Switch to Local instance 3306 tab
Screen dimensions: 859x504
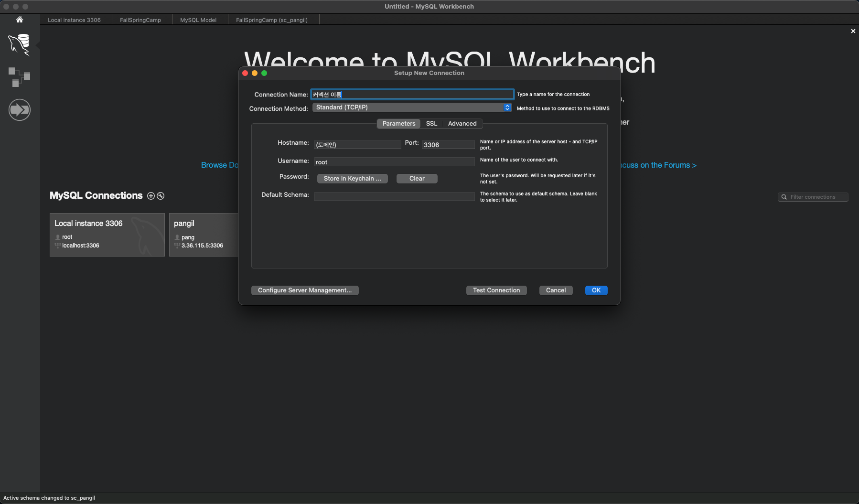point(75,20)
